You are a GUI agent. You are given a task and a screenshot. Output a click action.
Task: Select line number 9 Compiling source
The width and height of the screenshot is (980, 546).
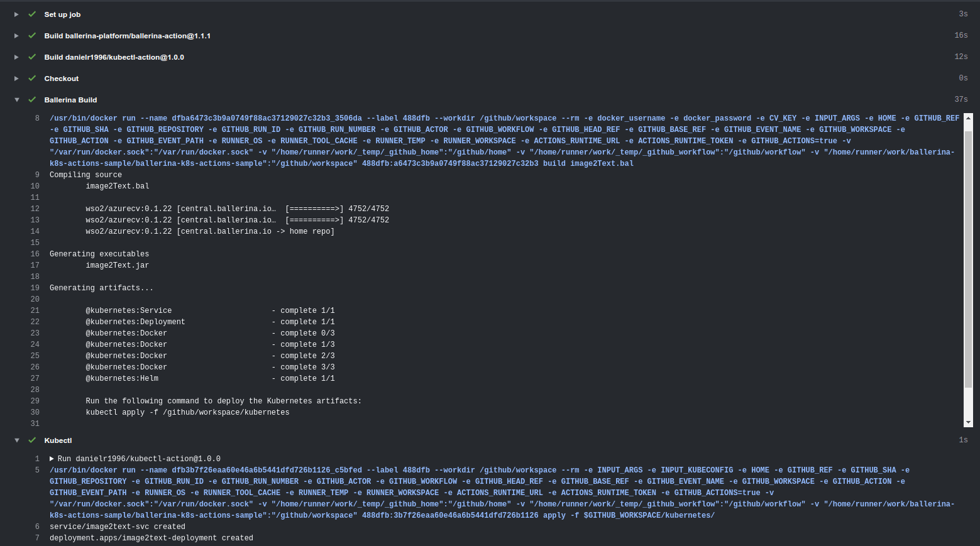pyautogui.click(x=37, y=175)
